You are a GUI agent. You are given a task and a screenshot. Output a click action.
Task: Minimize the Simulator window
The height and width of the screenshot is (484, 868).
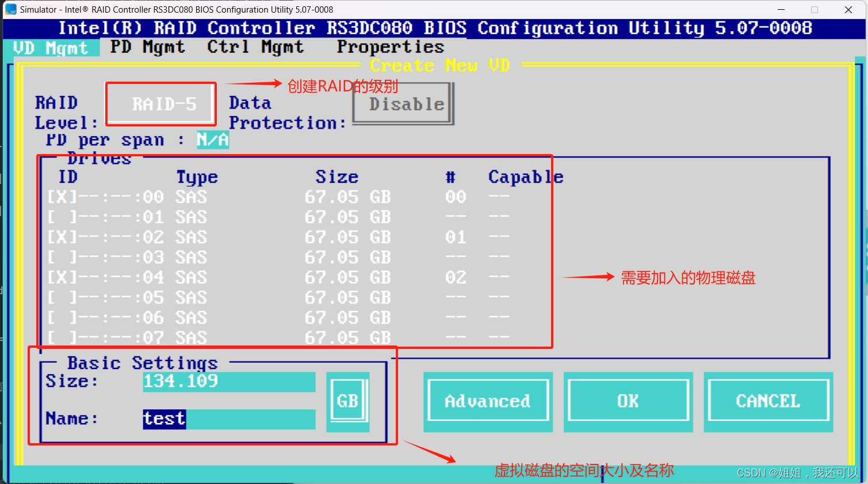click(x=781, y=9)
